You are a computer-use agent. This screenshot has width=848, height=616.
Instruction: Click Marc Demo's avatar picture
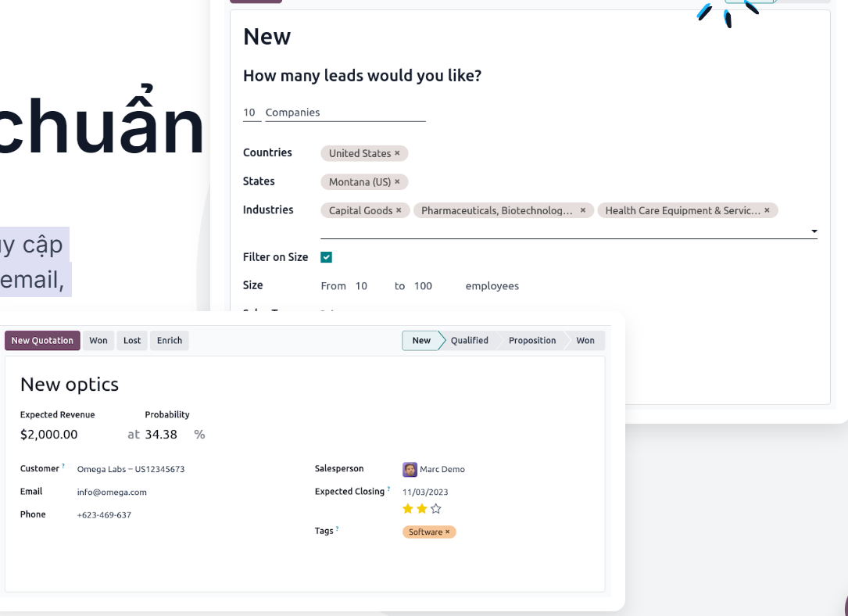pyautogui.click(x=410, y=470)
